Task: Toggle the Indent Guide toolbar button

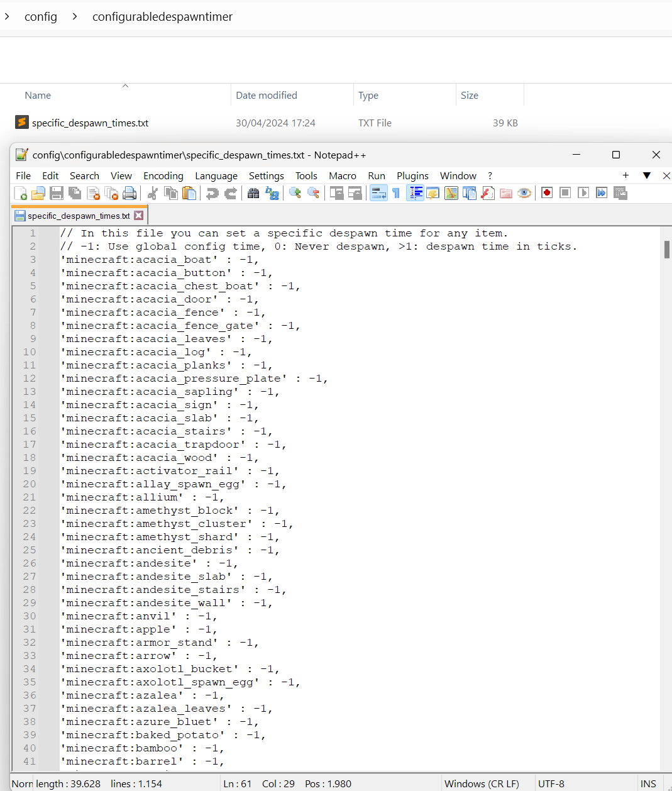Action: 415,193
